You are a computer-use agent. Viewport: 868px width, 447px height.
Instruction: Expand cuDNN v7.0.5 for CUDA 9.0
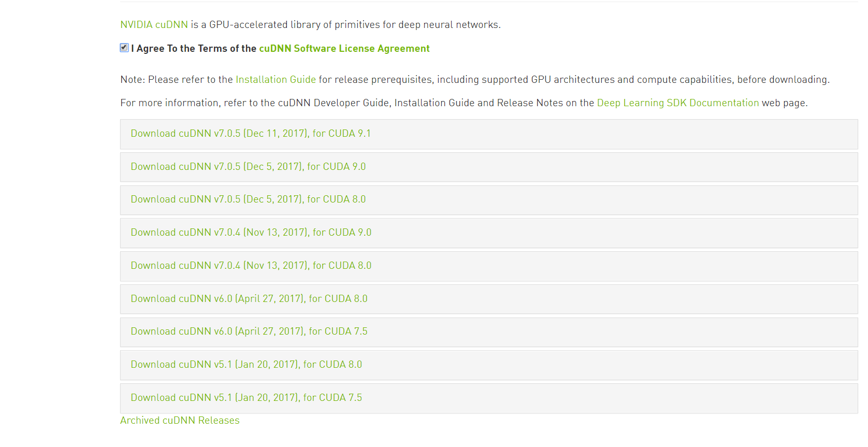coord(248,167)
